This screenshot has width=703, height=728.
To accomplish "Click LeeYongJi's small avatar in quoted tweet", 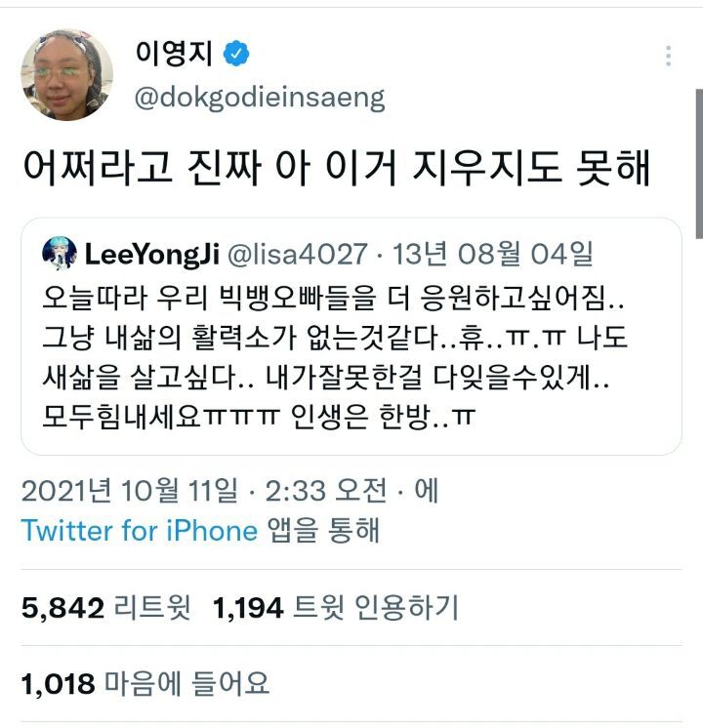I will click(60, 255).
